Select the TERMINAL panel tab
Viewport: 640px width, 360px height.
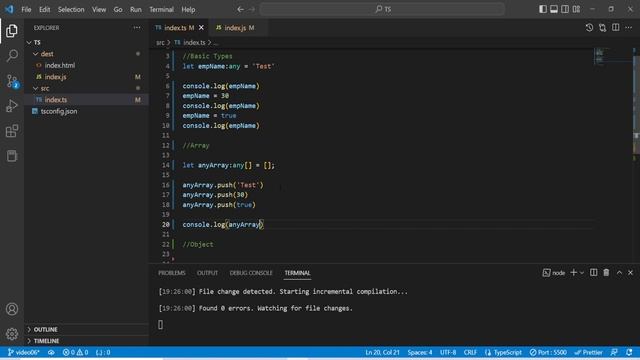pos(298,273)
